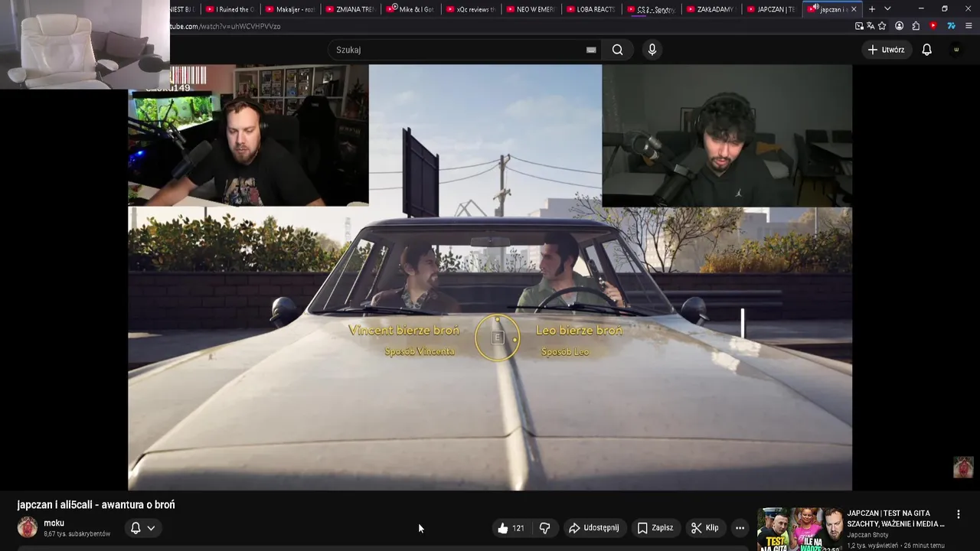The height and width of the screenshot is (551, 980).
Task: Open the extensions puzzle icon
Action: click(916, 26)
